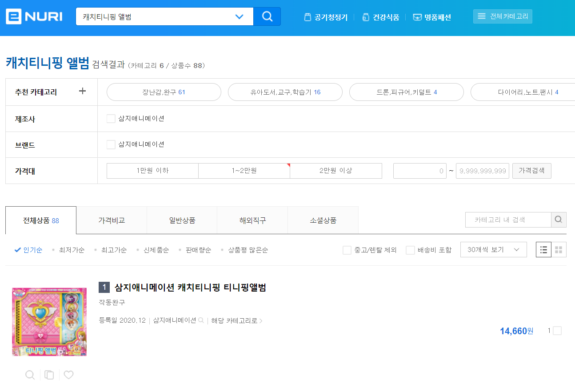The height and width of the screenshot is (392, 575).
Task: Open the 명품패션 shortcut link
Action: pyautogui.click(x=432, y=17)
